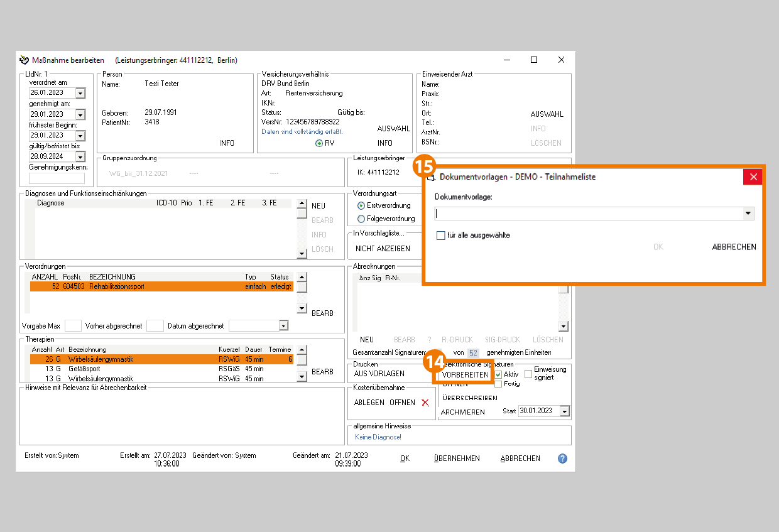
Task: Click the VORBEREITEN button
Action: [x=465, y=374]
